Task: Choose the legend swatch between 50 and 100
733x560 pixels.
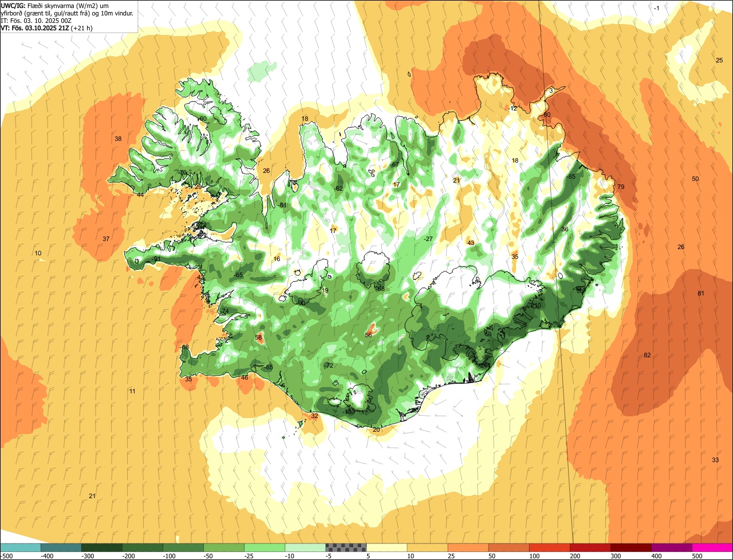Action: tap(509, 547)
